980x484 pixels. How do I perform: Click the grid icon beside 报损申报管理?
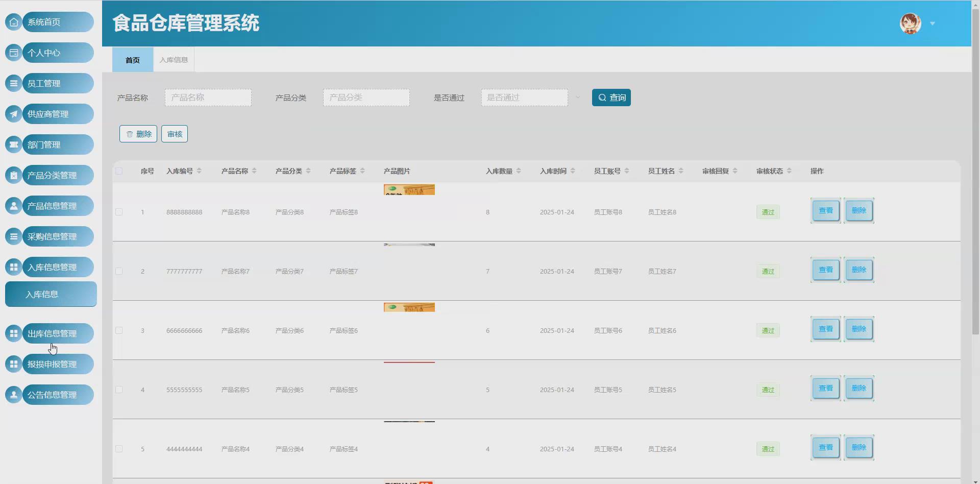click(x=14, y=364)
